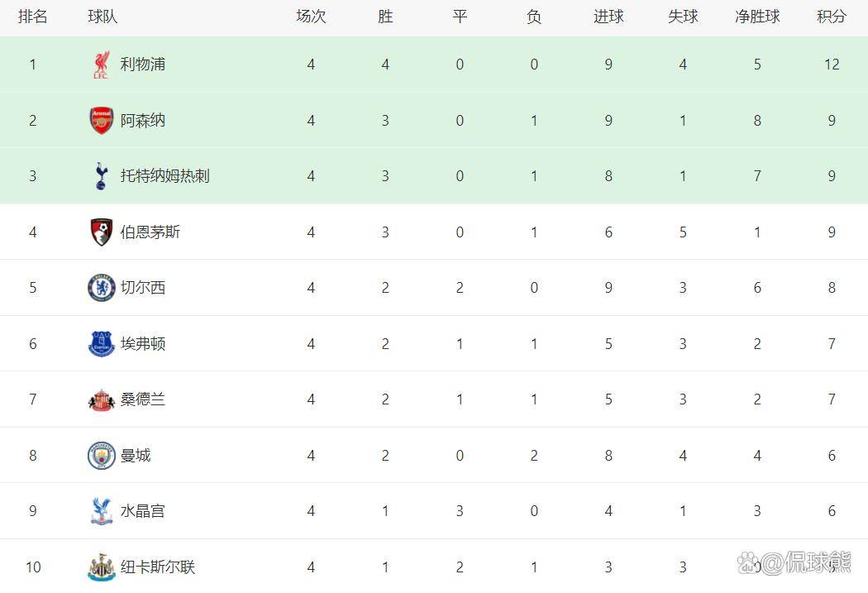This screenshot has height=593, width=868.
Task: Open the 纽卡斯尔联 team link
Action: click(x=157, y=567)
